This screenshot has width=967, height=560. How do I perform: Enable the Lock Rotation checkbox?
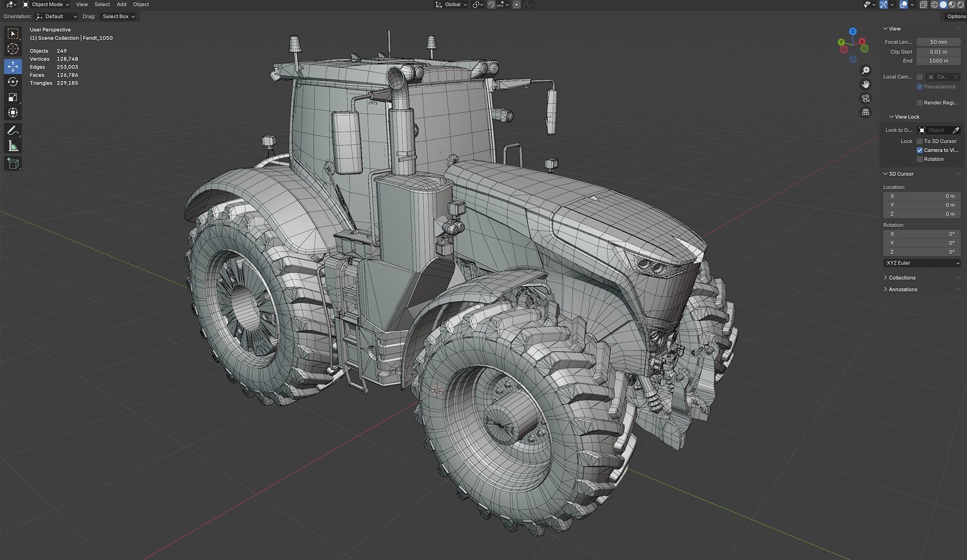pyautogui.click(x=920, y=159)
